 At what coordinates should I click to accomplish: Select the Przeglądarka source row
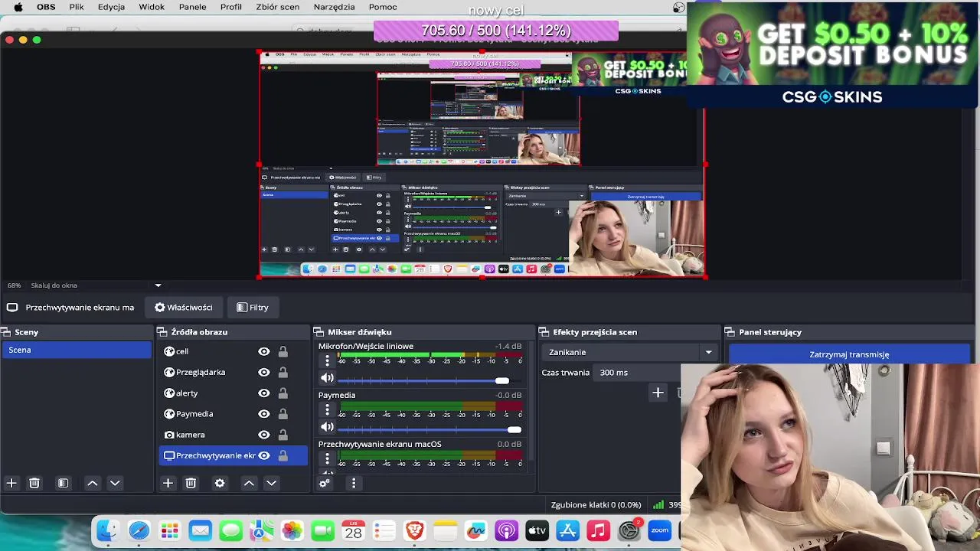point(233,372)
